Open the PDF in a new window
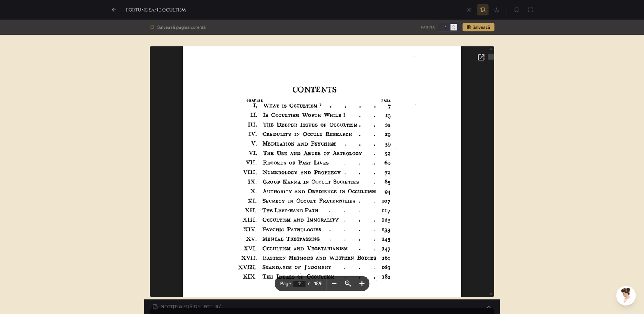This screenshot has width=644, height=314. (481, 58)
